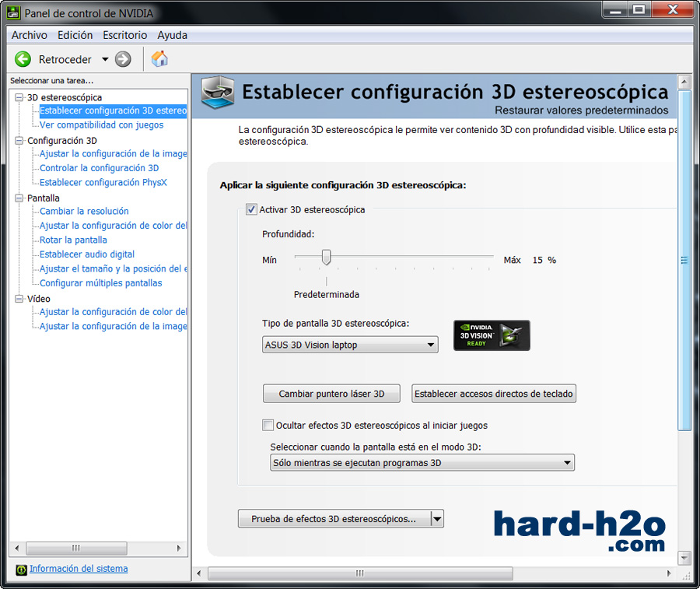Click Establecer accesos directos de teclado button
Screen dimensions: 700x589
[x=494, y=394]
